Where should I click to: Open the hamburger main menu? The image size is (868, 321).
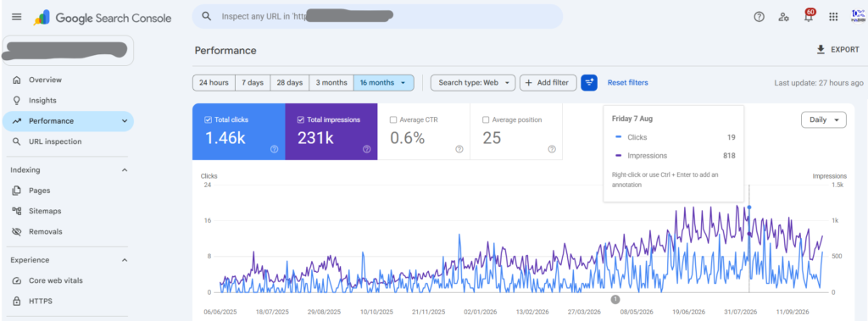pyautogui.click(x=17, y=17)
